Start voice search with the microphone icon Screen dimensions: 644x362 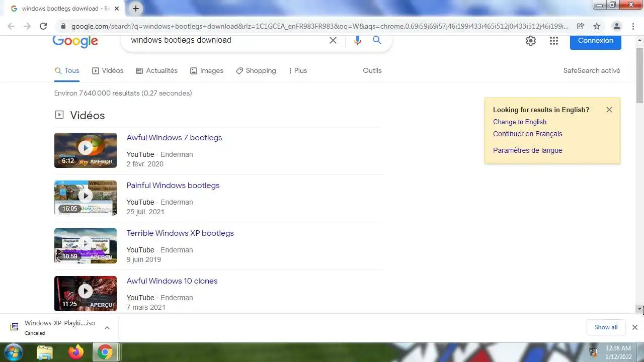click(x=358, y=40)
